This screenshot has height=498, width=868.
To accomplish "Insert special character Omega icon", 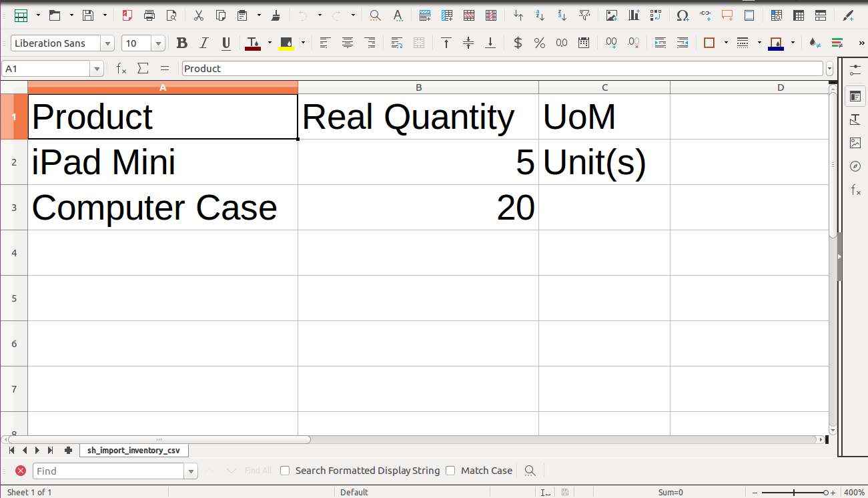I will (683, 15).
